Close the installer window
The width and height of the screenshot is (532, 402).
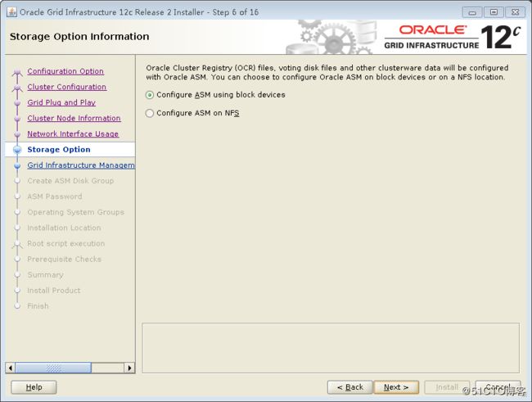(516, 12)
